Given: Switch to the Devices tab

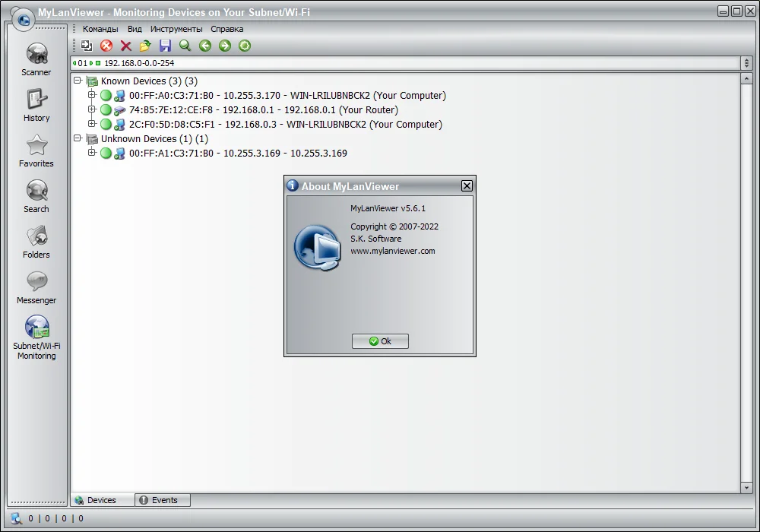Looking at the screenshot, I should coord(103,500).
